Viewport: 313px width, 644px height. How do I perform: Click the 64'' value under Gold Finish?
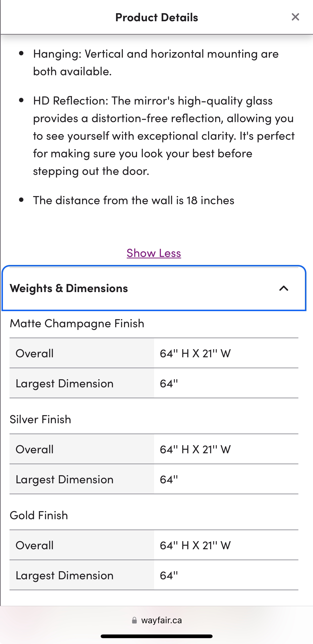[x=169, y=575]
